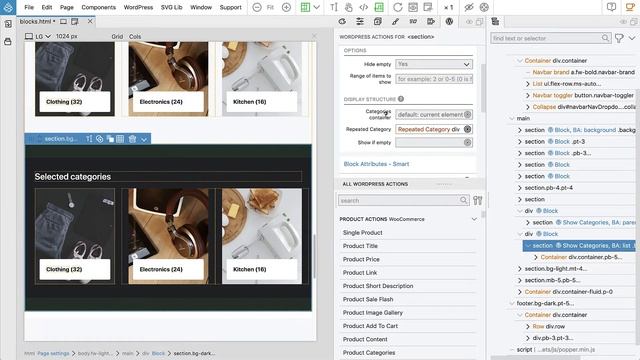The image size is (640, 360).
Task: Open the Edit menu
Action: pos(47,7)
